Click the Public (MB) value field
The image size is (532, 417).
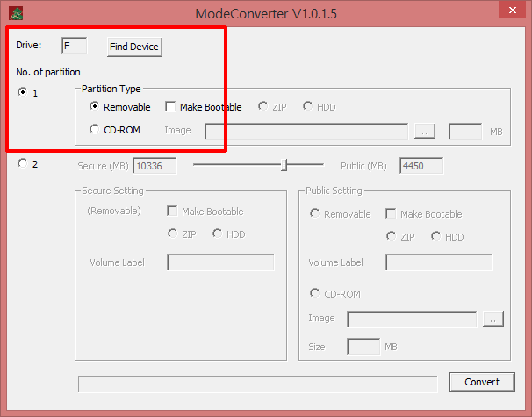click(421, 166)
